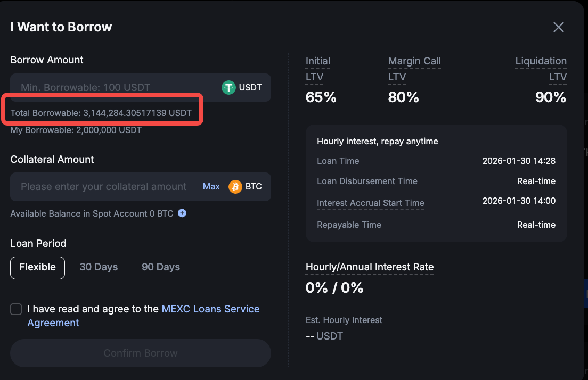This screenshot has height=380, width=588.
Task: Click the USDT Tether coin icon
Action: pos(228,87)
